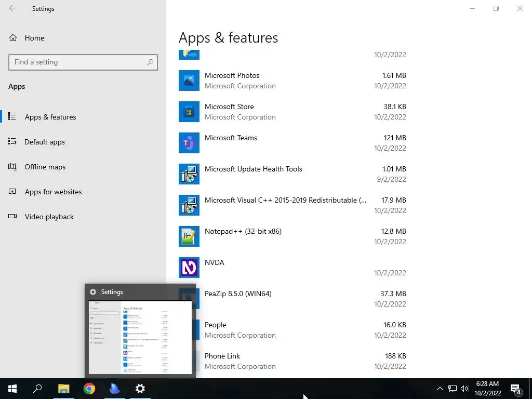The image size is (532, 399).
Task: Select Microsoft Visual C++ 2015-2019 Redistributable entry
Action: 292,205
